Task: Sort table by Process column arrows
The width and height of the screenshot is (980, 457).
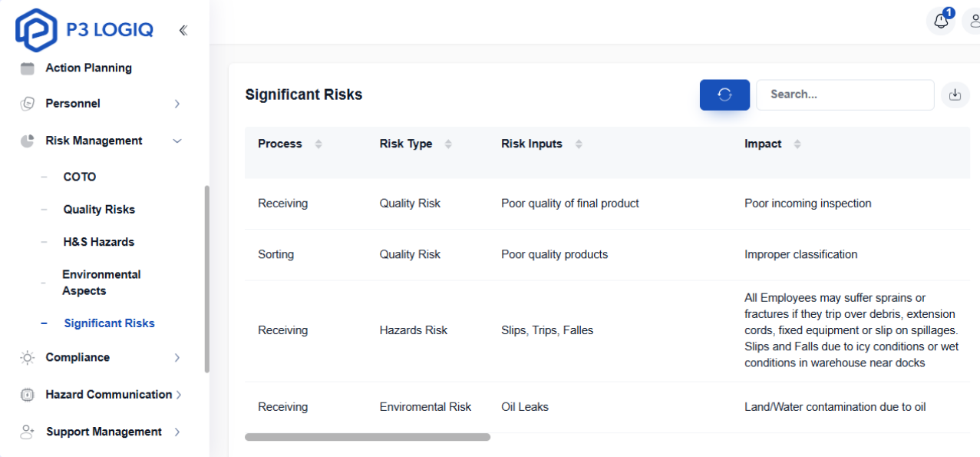Action: click(318, 144)
